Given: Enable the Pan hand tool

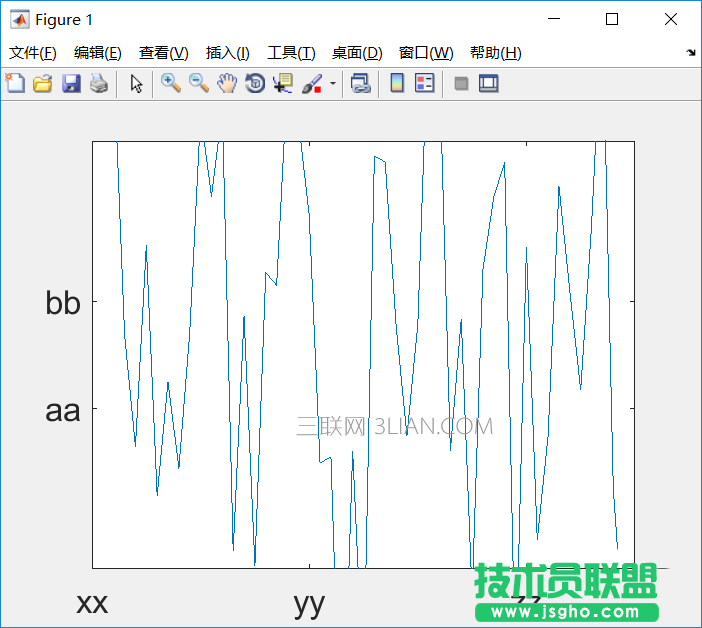Looking at the screenshot, I should [x=227, y=83].
